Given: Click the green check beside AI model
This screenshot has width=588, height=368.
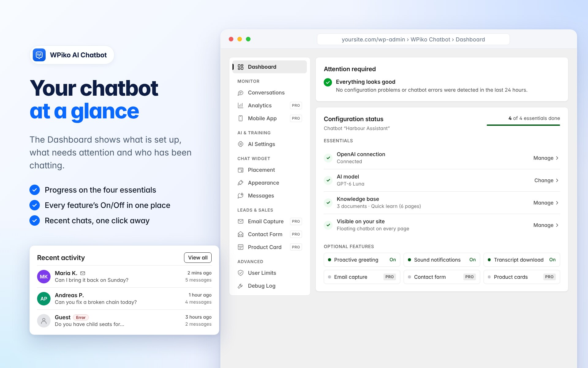Looking at the screenshot, I should (328, 180).
